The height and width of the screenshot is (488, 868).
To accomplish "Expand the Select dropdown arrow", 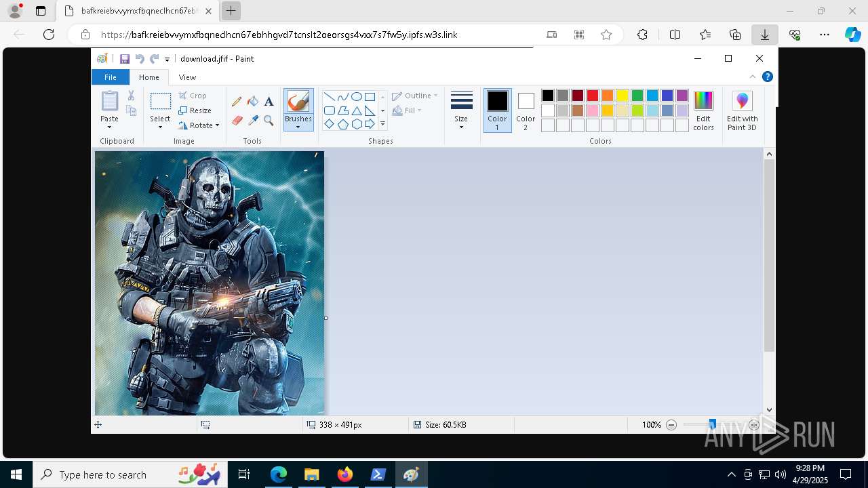I will pos(161,127).
